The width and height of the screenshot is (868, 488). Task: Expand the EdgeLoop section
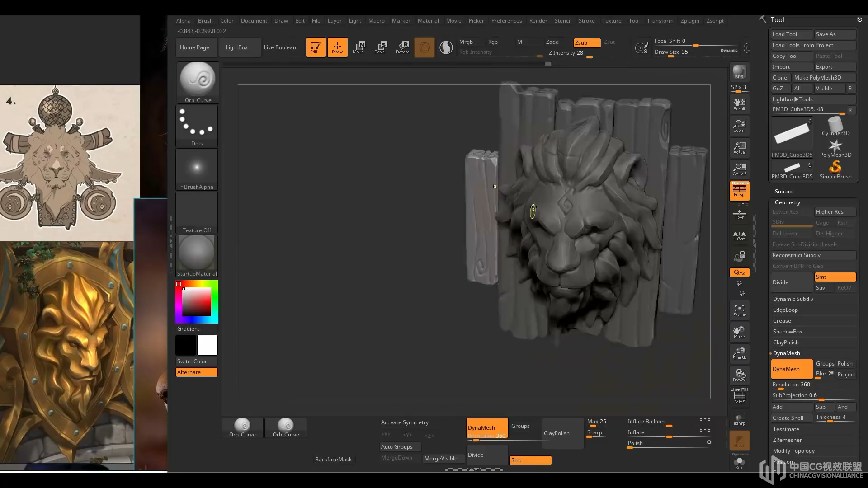785,310
